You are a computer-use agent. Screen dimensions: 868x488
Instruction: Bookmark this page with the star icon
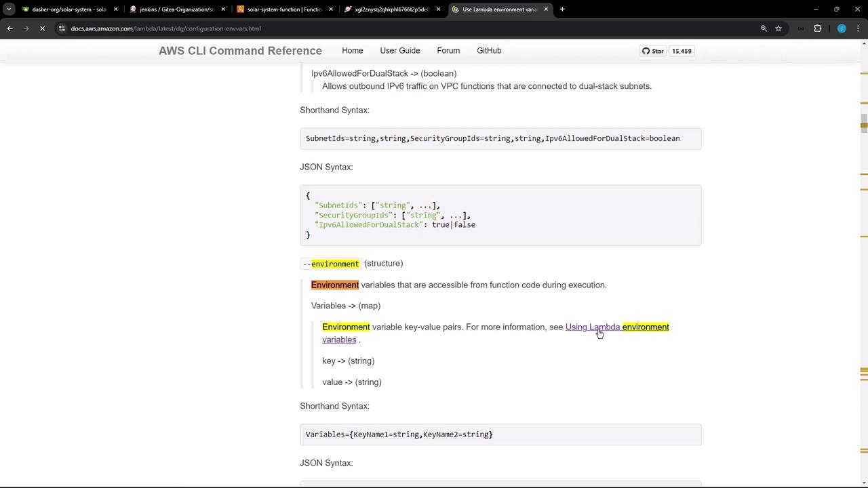click(778, 28)
